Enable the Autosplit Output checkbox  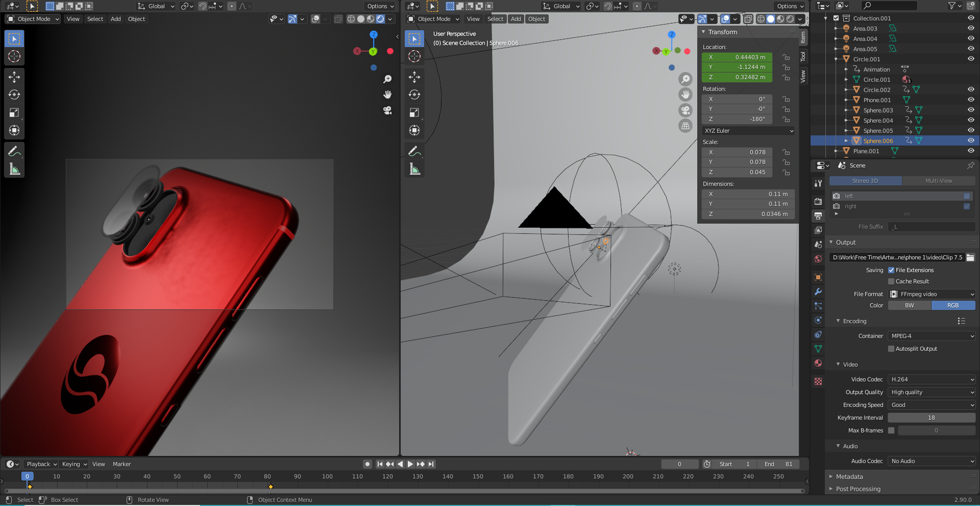tap(891, 349)
